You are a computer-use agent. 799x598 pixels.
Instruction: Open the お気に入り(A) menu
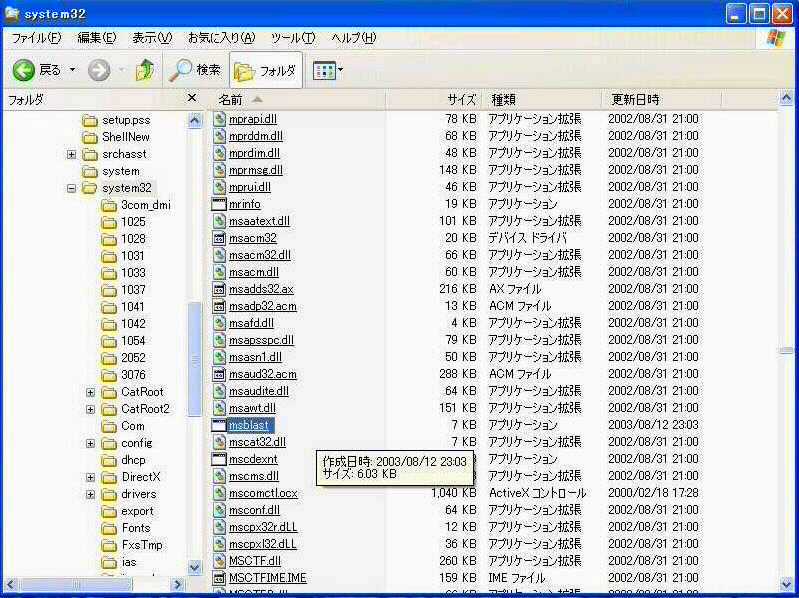click(x=222, y=38)
